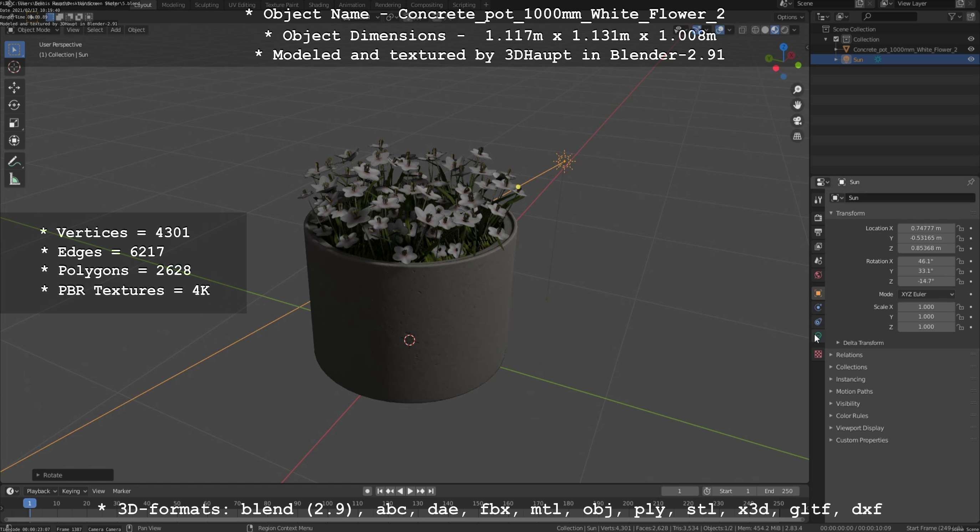
Task: Lock the Scale Y value
Action: point(961,317)
